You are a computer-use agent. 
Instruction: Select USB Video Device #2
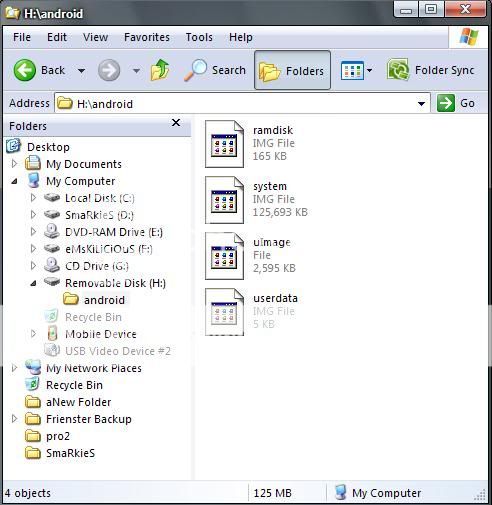click(118, 351)
